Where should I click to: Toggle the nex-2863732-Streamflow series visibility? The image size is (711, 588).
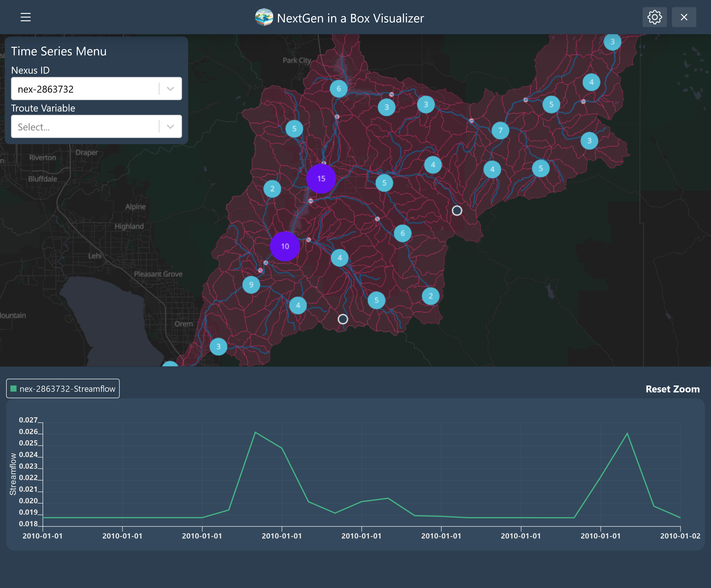(63, 388)
